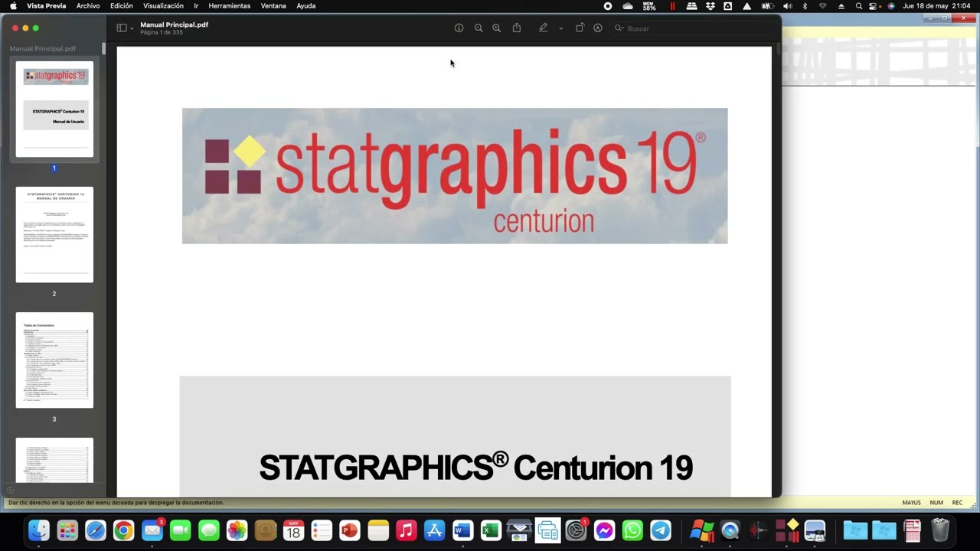Open Messages from the dock
The width and height of the screenshot is (980, 551).
pos(209,530)
